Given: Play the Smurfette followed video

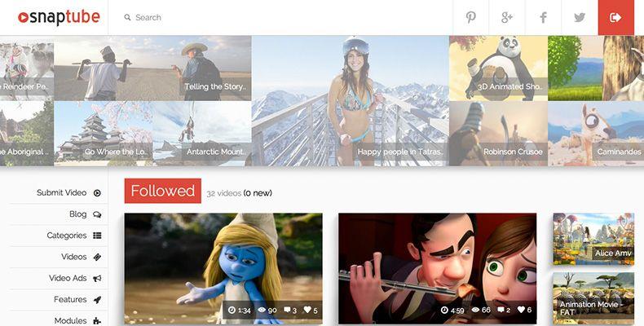Looking at the screenshot, I should [x=223, y=268].
